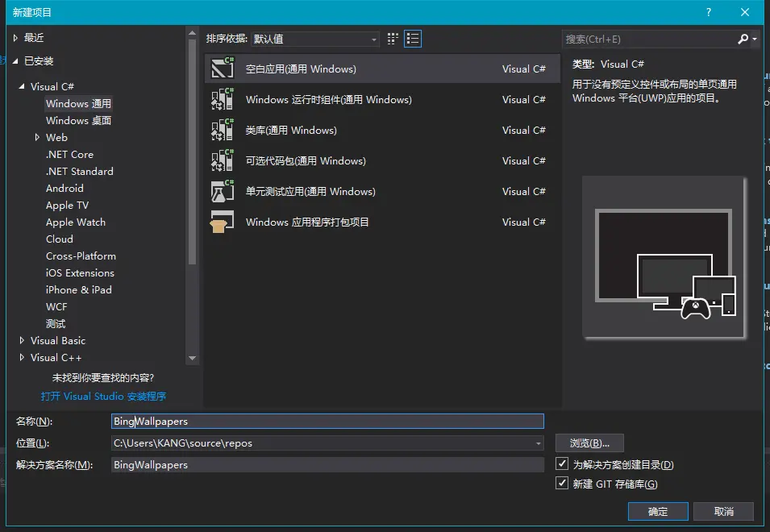
Task: Select 可选代码包(通用 Windows) text
Action: coord(306,161)
